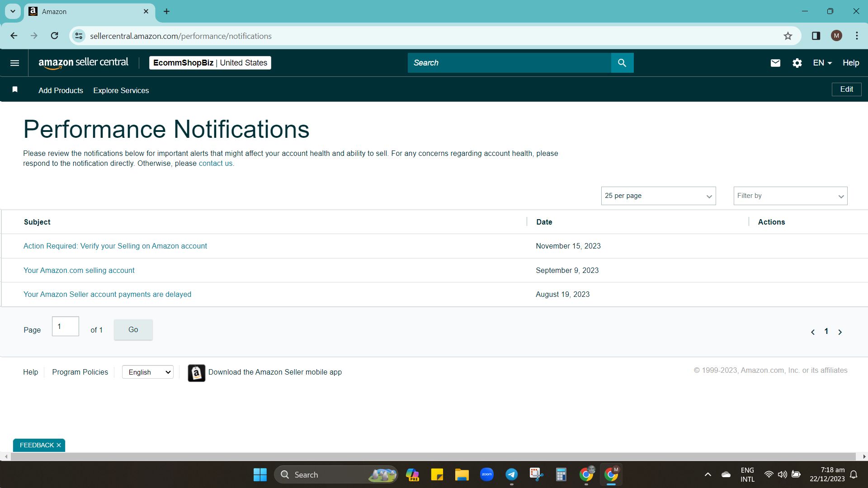Screen dimensions: 868x488
Task: Click the contact us link
Action: coord(216,164)
